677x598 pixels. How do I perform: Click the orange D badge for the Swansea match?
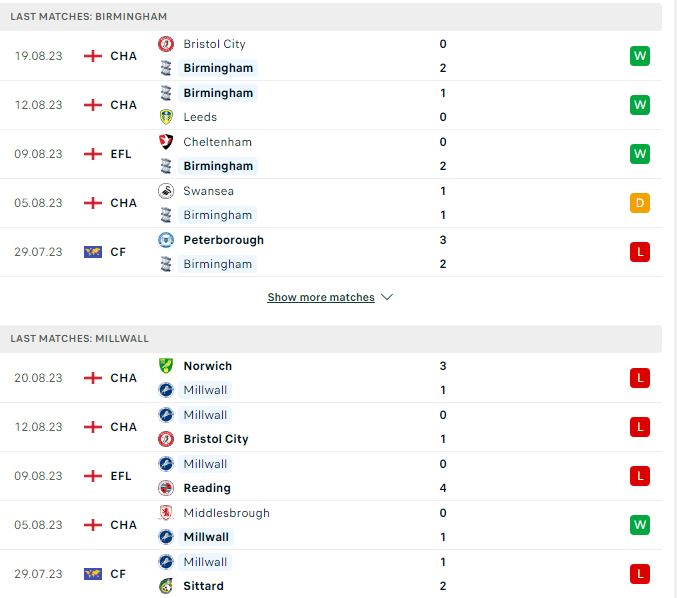coord(639,203)
